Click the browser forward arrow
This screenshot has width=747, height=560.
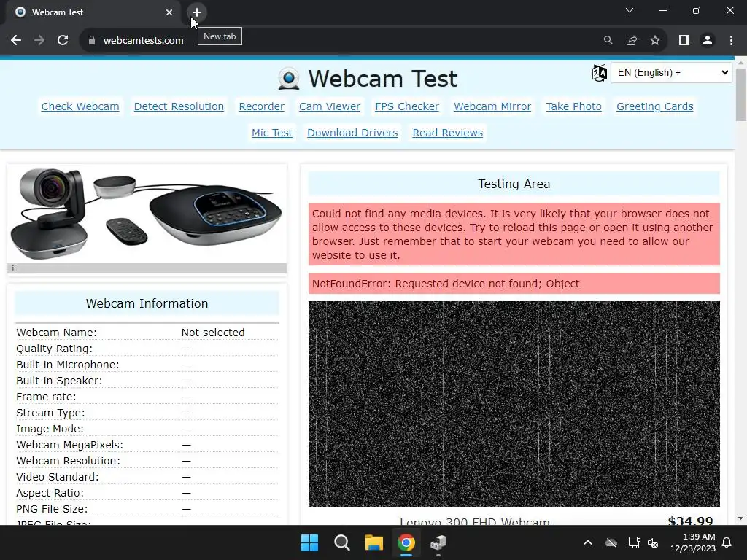[x=39, y=41]
